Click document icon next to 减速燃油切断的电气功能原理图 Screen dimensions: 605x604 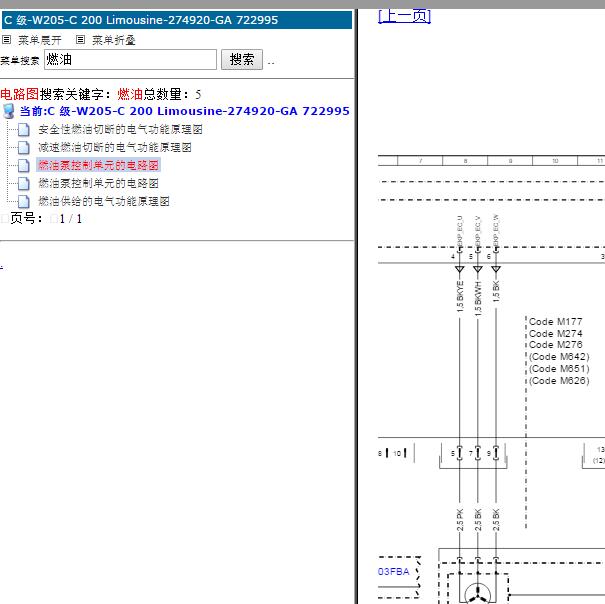pyautogui.click(x=24, y=147)
